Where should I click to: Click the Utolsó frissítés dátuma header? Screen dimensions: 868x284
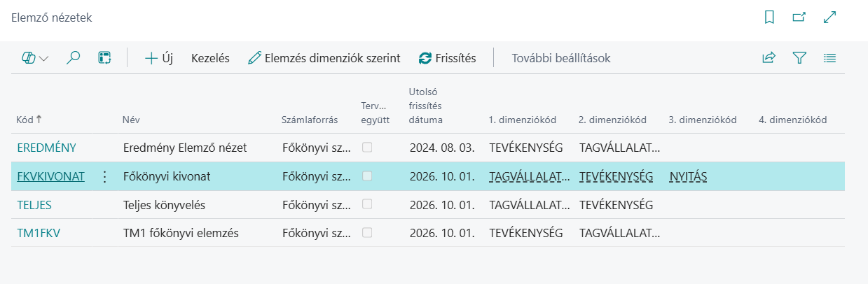tap(425, 106)
